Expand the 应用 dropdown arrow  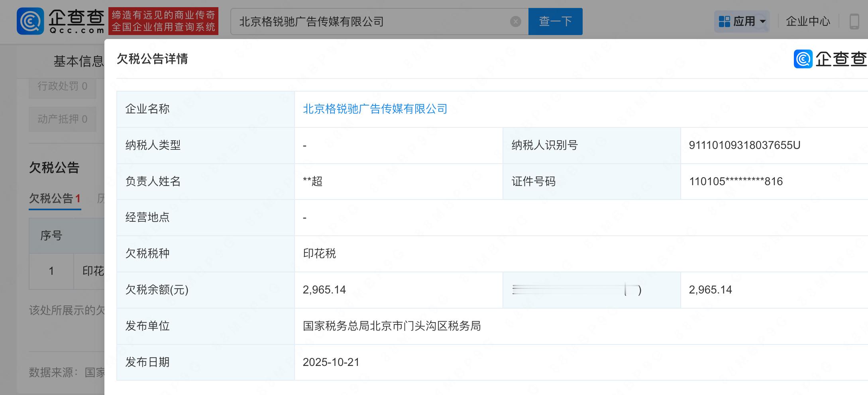click(x=763, y=22)
